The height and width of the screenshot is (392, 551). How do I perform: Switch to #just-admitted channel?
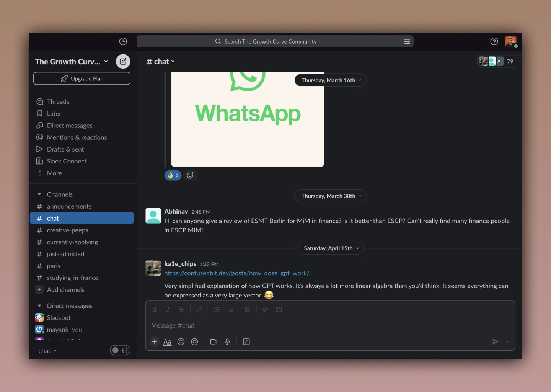point(82,254)
